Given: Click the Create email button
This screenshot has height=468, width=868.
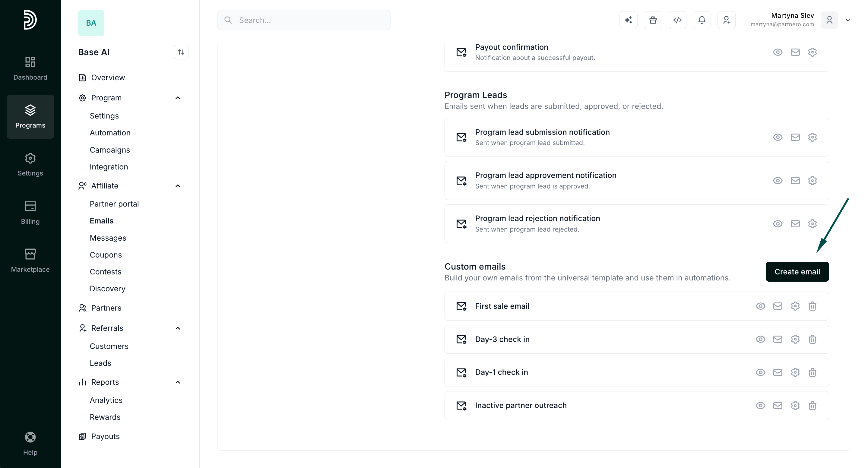Looking at the screenshot, I should point(797,272).
